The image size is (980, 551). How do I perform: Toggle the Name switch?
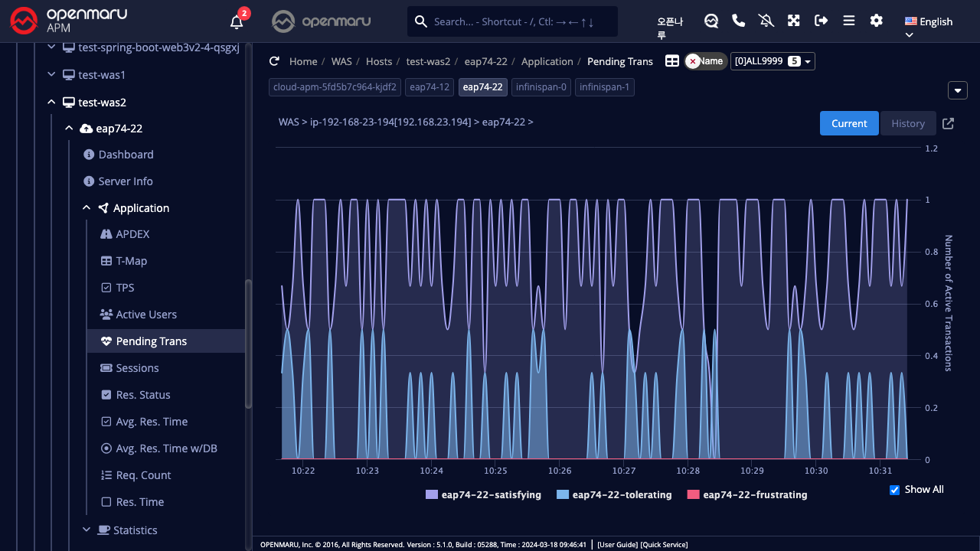pyautogui.click(x=705, y=61)
